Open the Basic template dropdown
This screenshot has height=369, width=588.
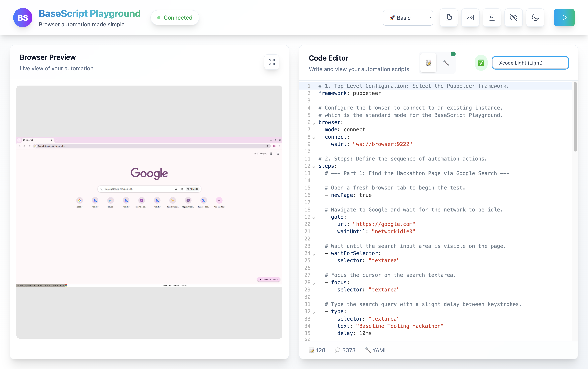[x=408, y=18]
